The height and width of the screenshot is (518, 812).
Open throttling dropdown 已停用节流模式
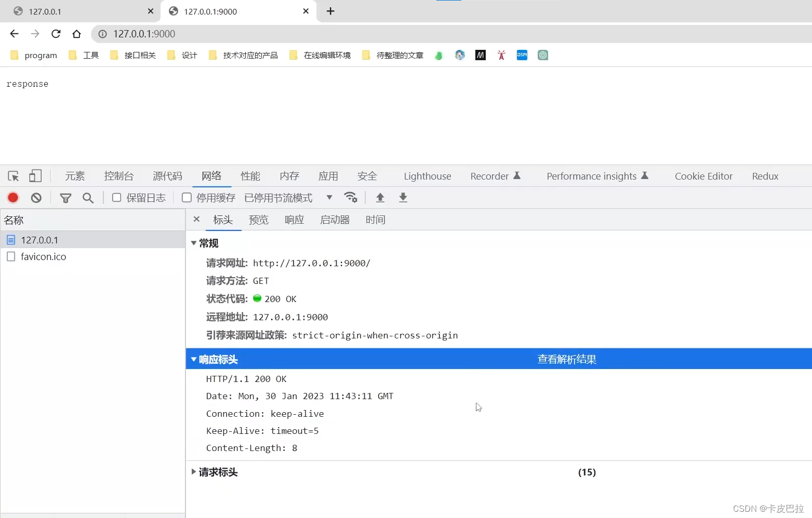coord(288,198)
